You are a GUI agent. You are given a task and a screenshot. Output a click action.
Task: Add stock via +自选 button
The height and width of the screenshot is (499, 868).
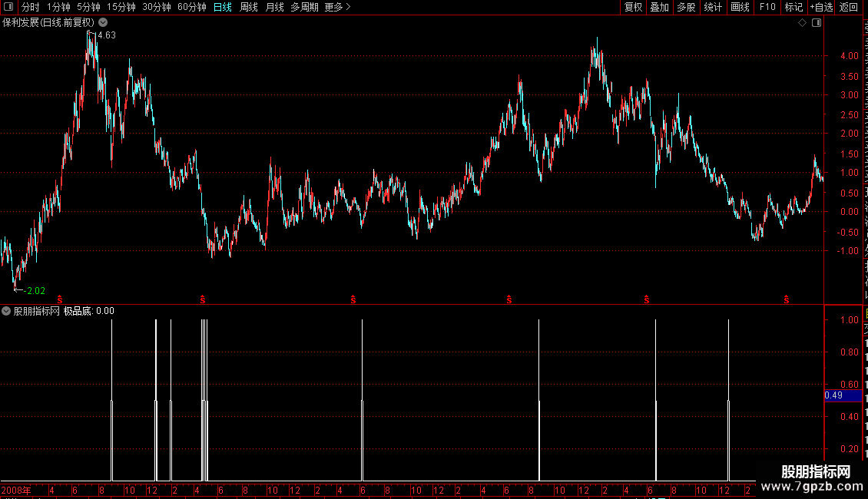[x=821, y=7]
